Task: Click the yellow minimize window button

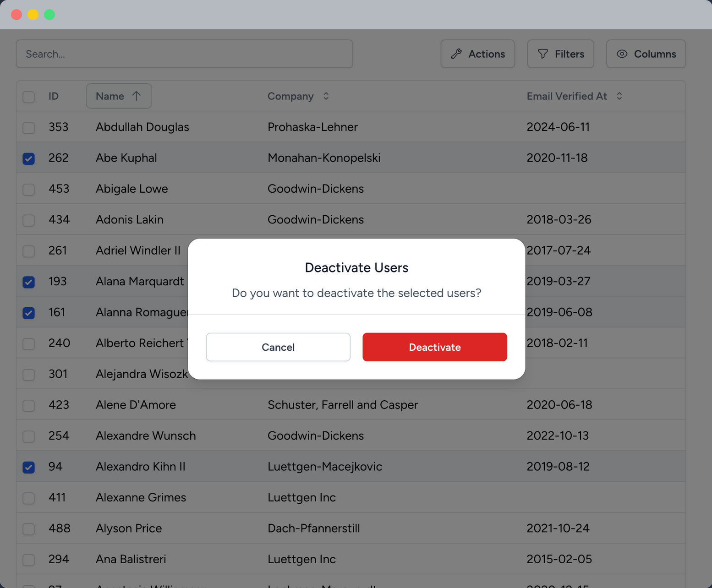Action: [33, 15]
